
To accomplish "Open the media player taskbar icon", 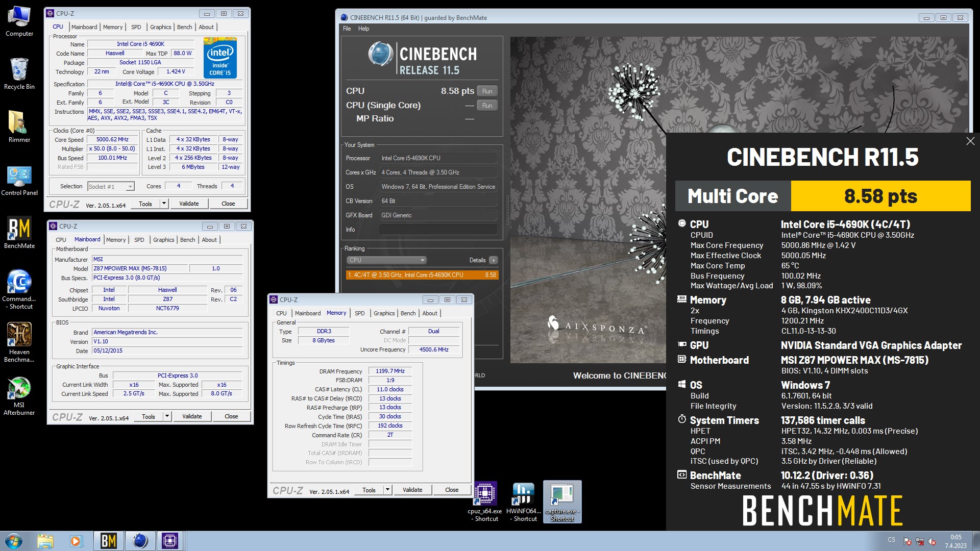I will (x=76, y=541).
